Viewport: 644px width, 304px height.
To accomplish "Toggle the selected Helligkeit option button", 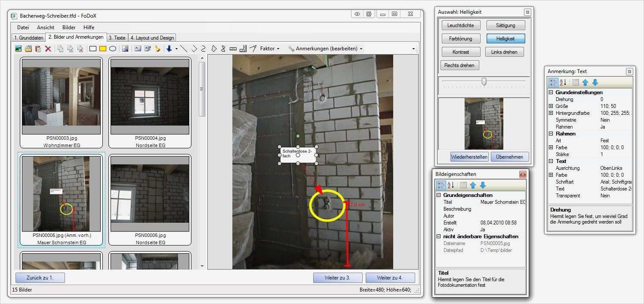I will [x=506, y=39].
